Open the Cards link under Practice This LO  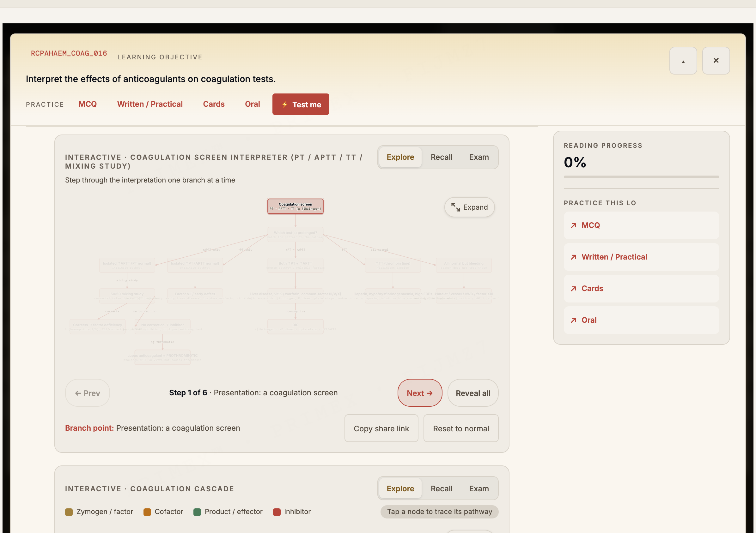coord(641,289)
